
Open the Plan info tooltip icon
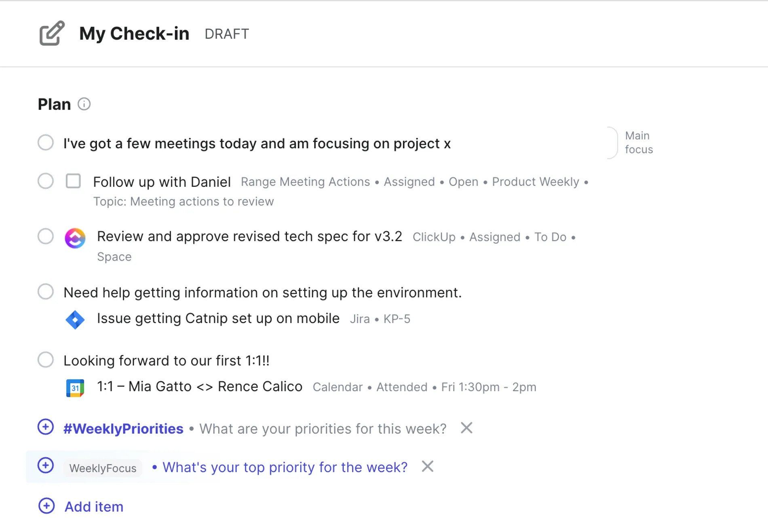click(x=84, y=104)
